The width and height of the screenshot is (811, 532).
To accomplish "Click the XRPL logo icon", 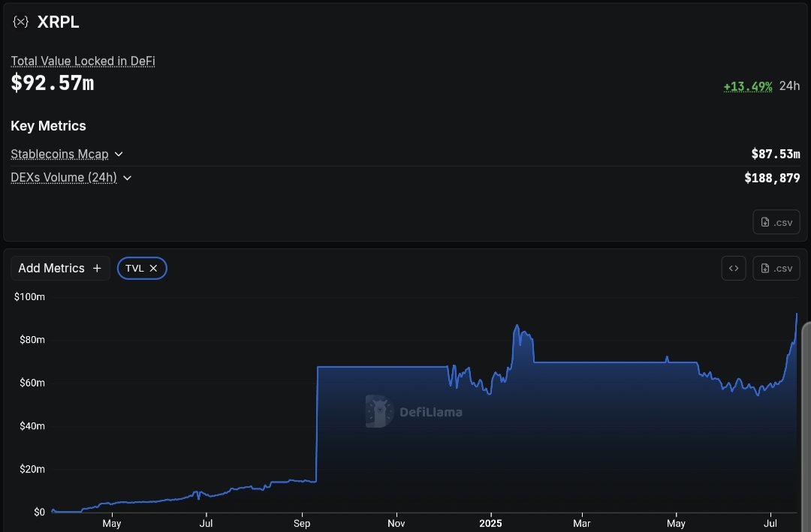I will click(x=20, y=22).
